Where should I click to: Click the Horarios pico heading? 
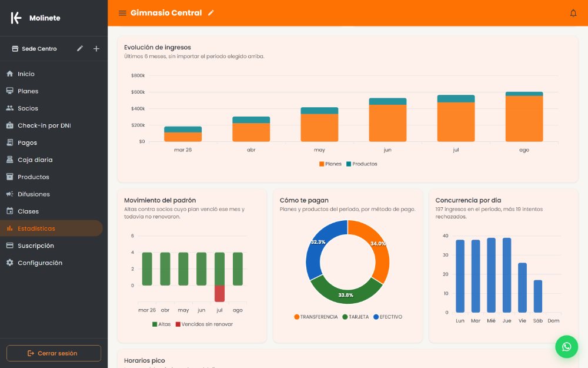click(x=145, y=360)
